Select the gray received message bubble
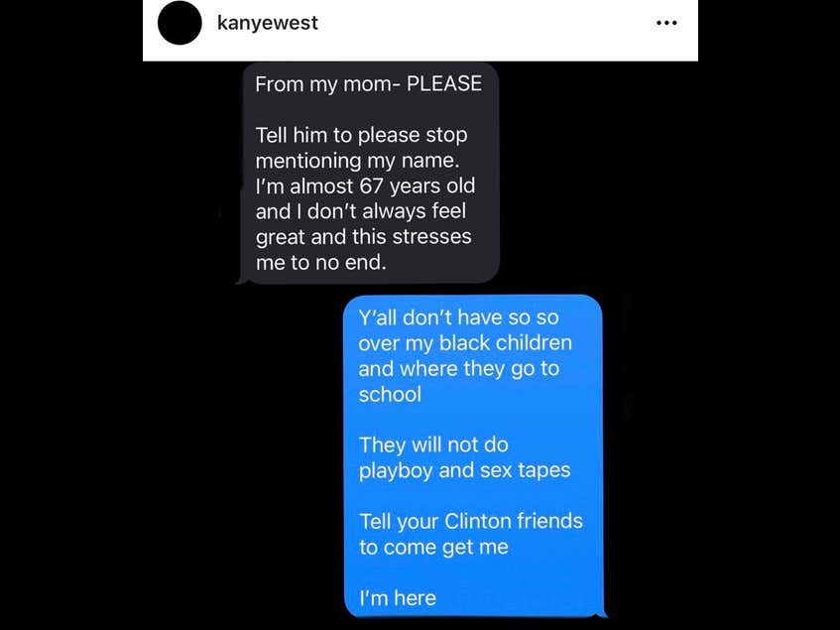 371,173
